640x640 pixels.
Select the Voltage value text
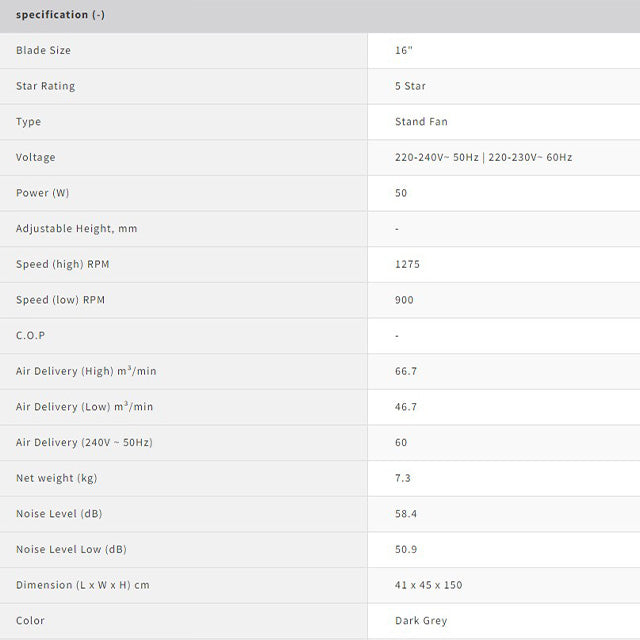coord(483,157)
